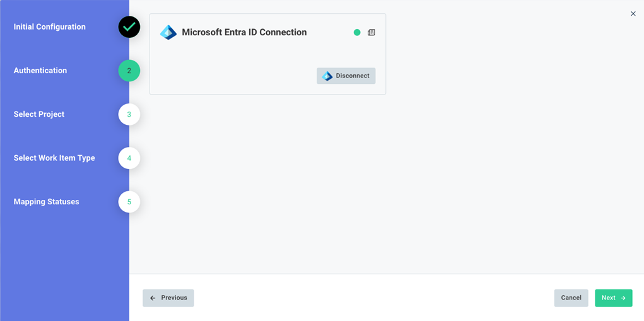
Task: Open the Select Work Item Type step
Action: pyautogui.click(x=54, y=158)
